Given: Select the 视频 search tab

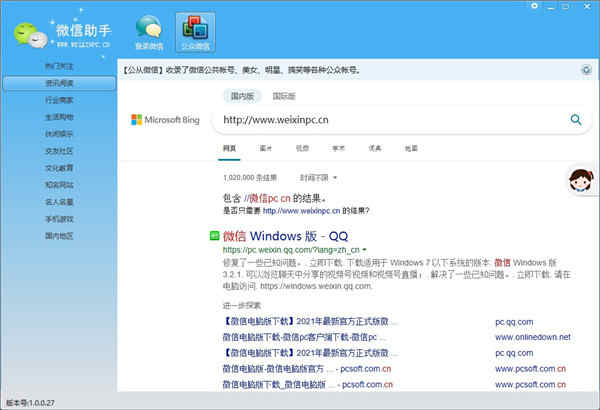Looking at the screenshot, I should (302, 148).
